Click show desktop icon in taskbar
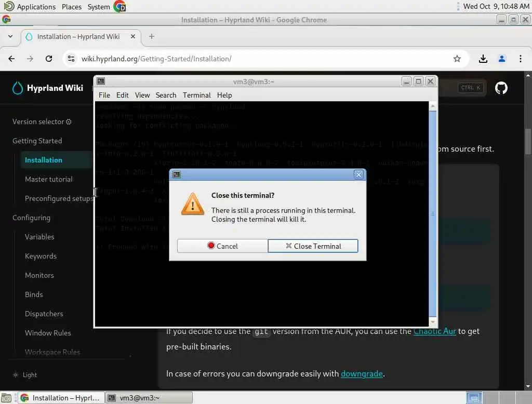This screenshot has width=532, height=404. tap(6, 398)
